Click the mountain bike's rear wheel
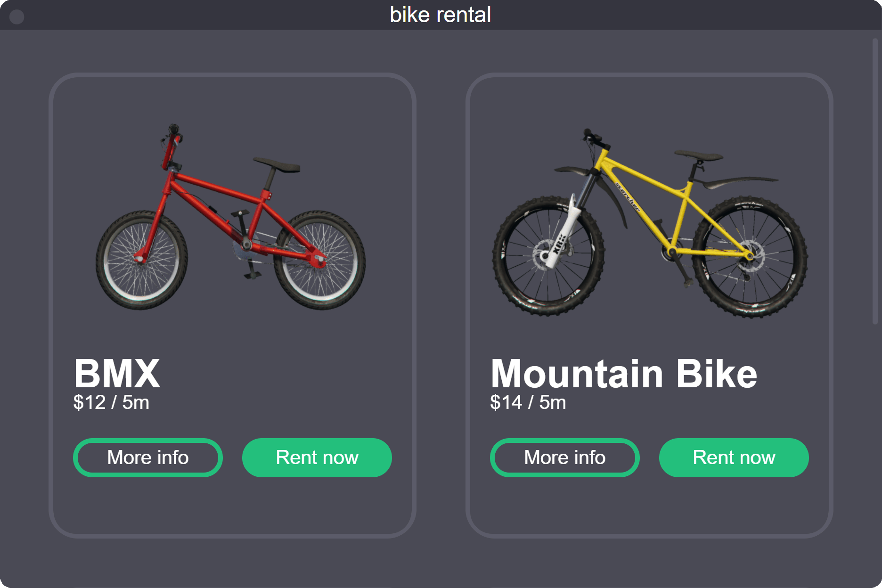 point(749,257)
